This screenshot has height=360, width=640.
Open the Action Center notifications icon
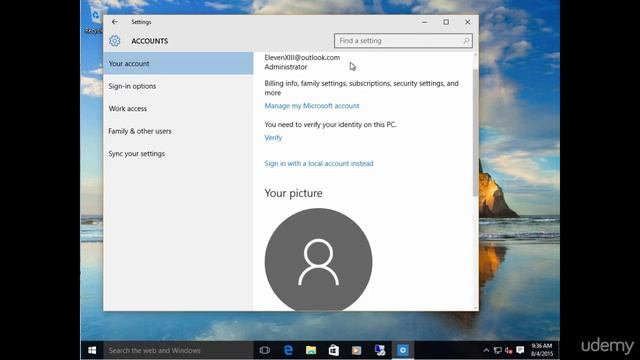[x=520, y=350]
